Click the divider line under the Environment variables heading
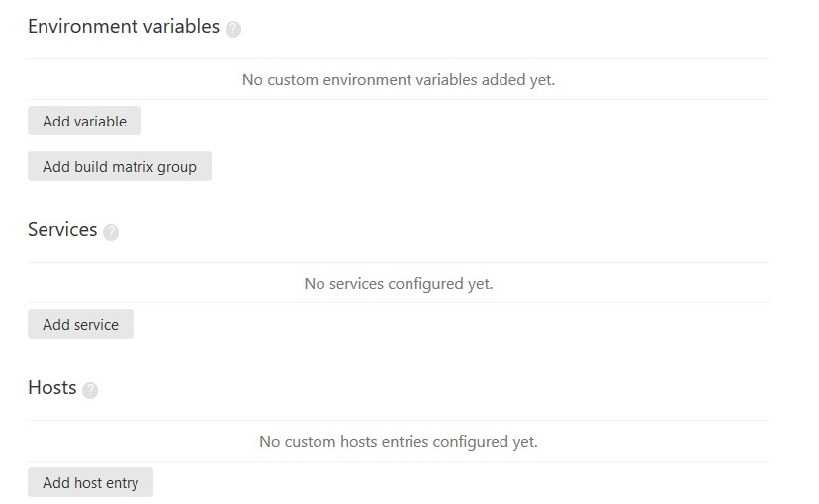This screenshot has height=504, width=819. pyautogui.click(x=399, y=58)
